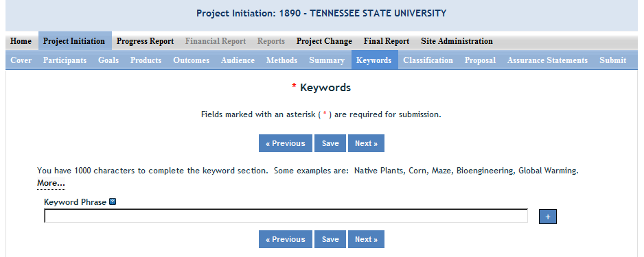Open the Site Administration menu
644x257 pixels.
tap(457, 41)
